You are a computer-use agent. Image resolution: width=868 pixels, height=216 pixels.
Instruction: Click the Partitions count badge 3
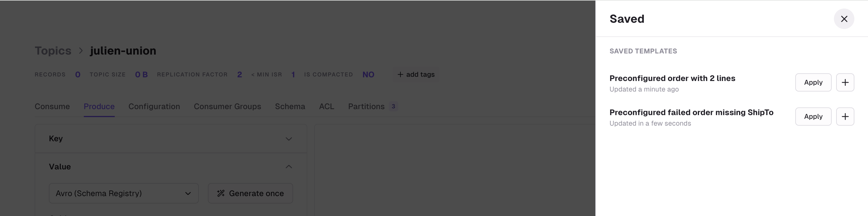(x=393, y=107)
